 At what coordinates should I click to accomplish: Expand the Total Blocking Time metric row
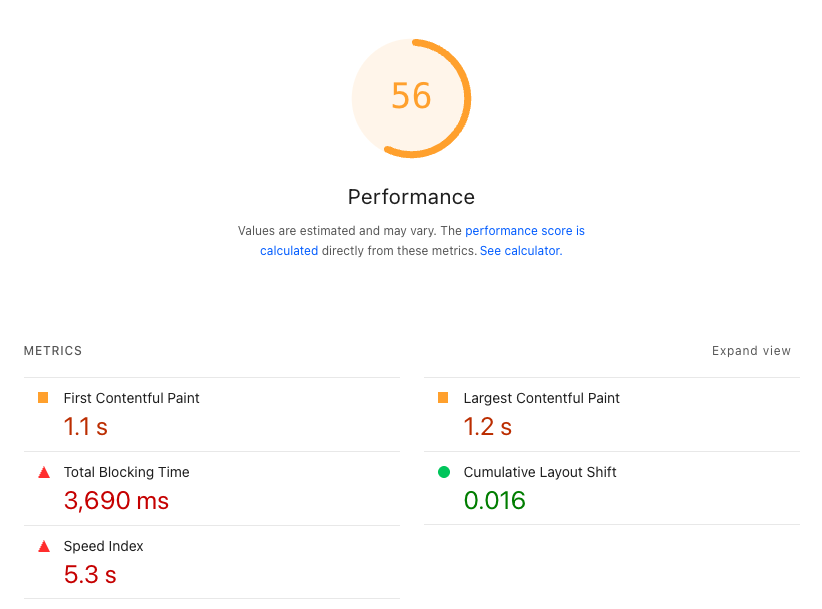[x=126, y=472]
